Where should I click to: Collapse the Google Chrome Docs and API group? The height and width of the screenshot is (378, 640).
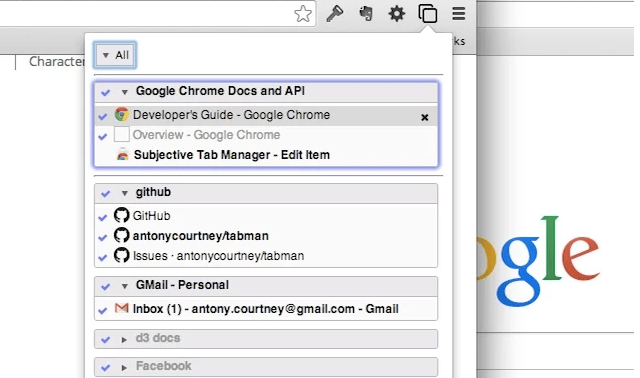[x=124, y=92]
